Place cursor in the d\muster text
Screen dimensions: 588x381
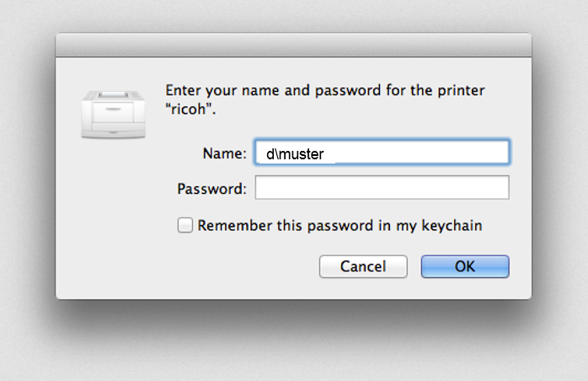(295, 154)
